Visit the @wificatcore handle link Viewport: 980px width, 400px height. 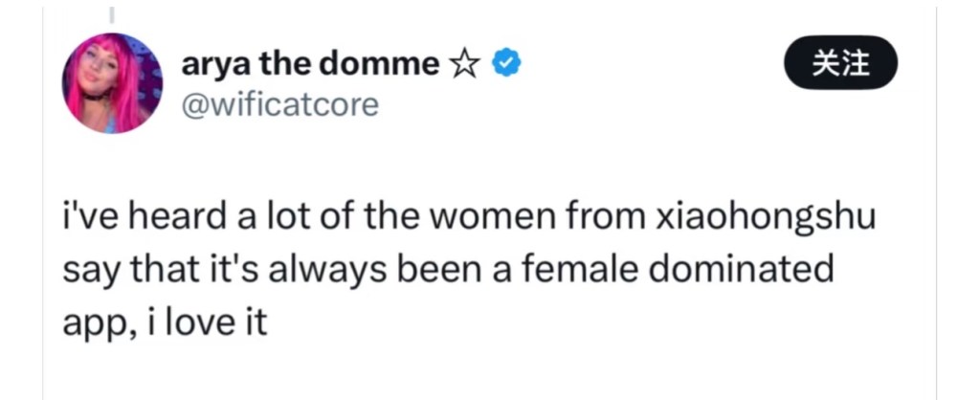point(279,102)
